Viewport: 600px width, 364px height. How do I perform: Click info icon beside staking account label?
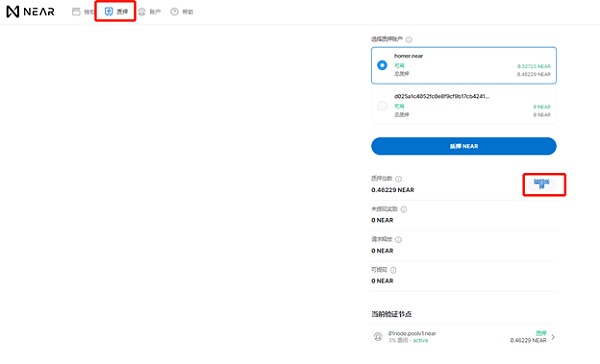409,39
